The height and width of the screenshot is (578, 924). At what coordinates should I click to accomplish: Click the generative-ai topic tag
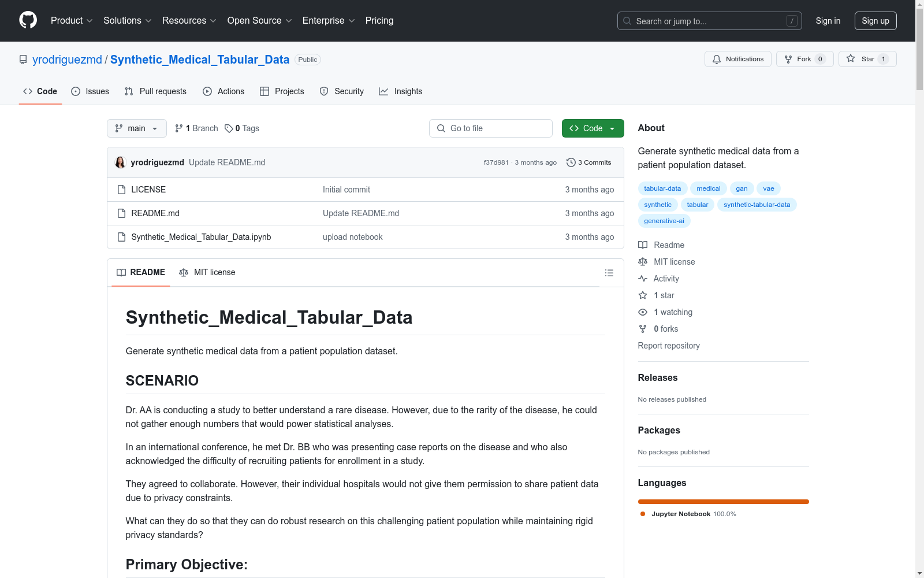[664, 221]
